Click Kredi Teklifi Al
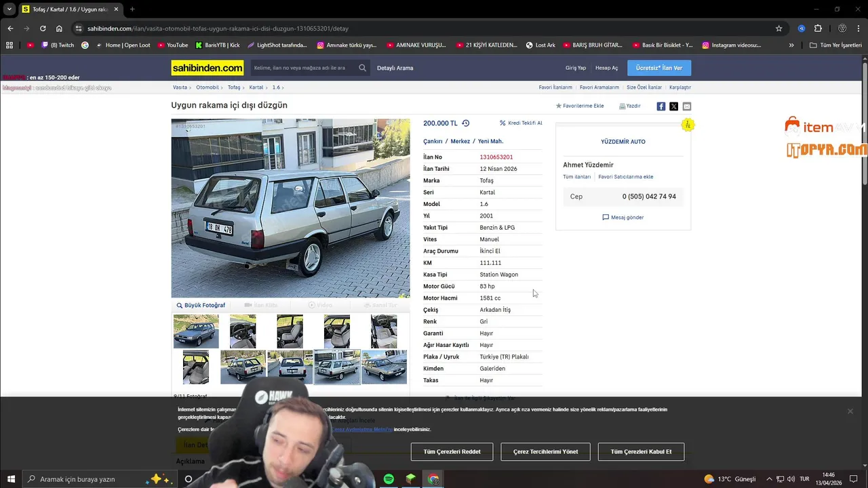The image size is (868, 488). [521, 123]
